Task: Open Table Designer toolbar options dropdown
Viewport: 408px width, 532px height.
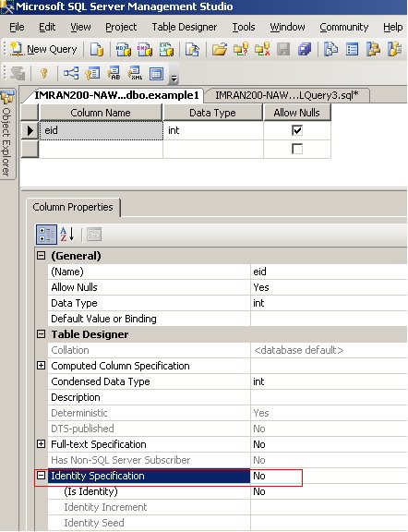Action: (174, 79)
